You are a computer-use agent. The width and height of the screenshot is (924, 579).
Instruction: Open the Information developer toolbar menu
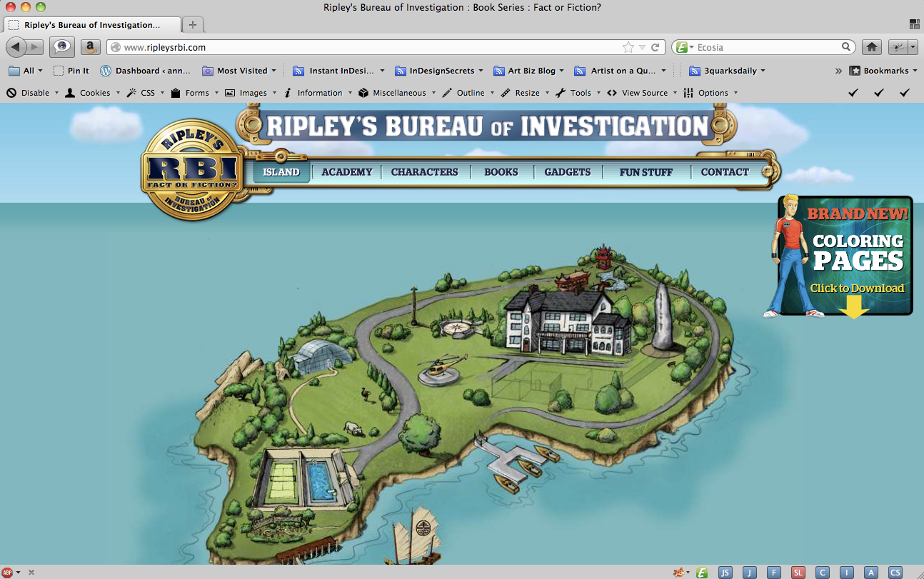pos(318,93)
